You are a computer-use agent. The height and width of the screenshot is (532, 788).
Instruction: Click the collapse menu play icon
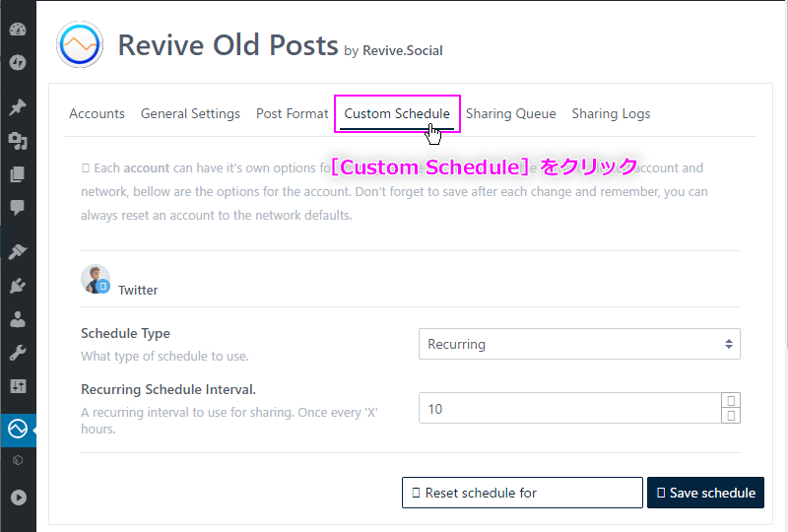click(x=18, y=498)
